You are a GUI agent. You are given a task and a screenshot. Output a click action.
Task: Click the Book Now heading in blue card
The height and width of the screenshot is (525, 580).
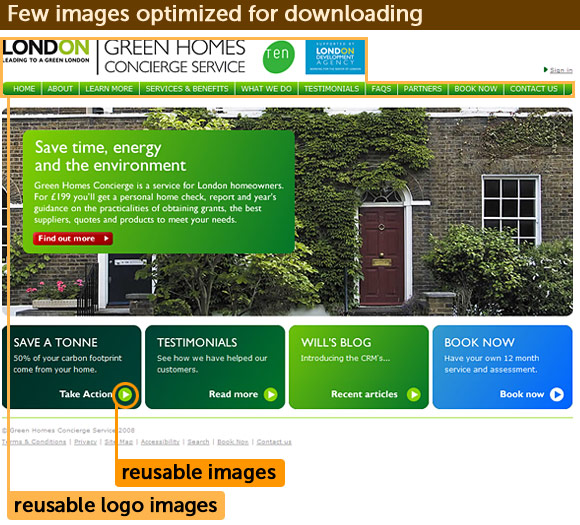[x=479, y=343]
